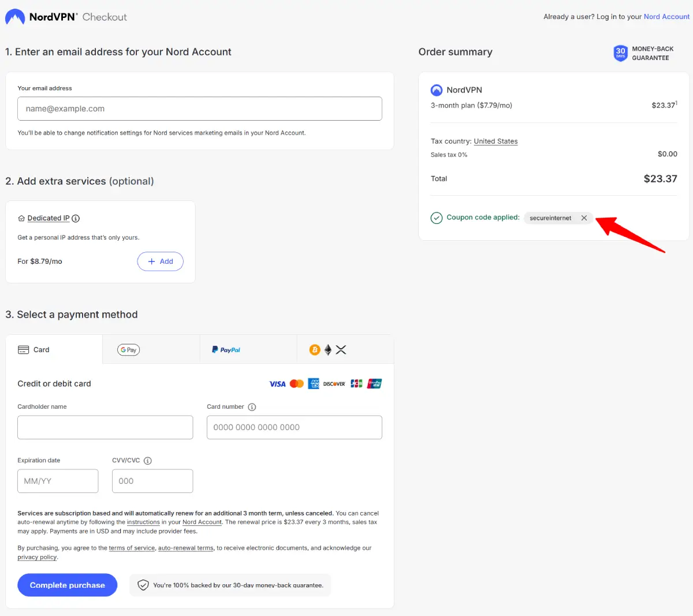The image size is (693, 616).
Task: Open the auto-renewal terms link
Action: pyautogui.click(x=186, y=548)
